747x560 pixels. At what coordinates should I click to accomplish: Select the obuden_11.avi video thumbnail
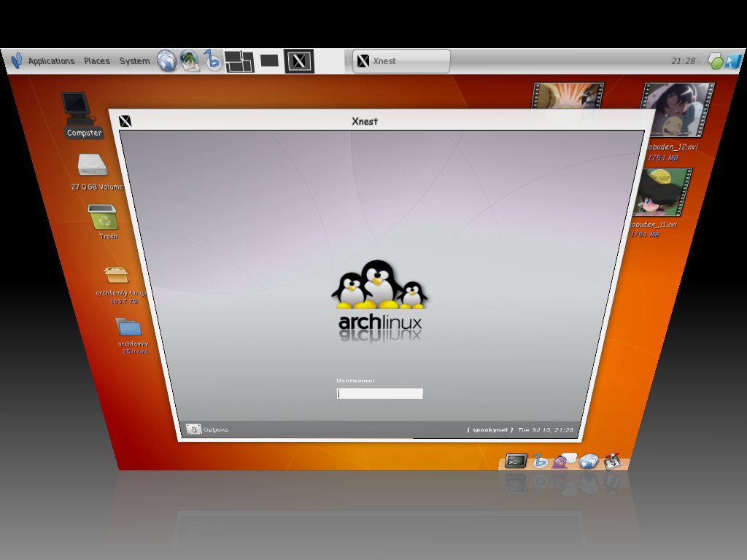click(663, 192)
